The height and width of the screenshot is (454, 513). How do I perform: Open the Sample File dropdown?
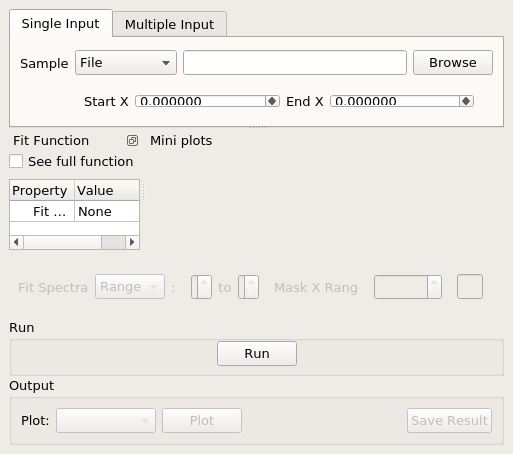tap(126, 63)
